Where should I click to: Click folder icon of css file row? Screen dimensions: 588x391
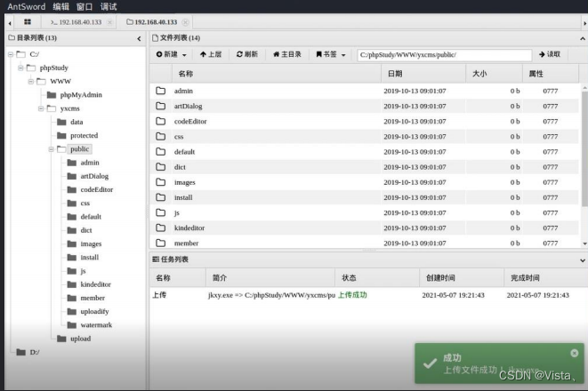tap(160, 136)
